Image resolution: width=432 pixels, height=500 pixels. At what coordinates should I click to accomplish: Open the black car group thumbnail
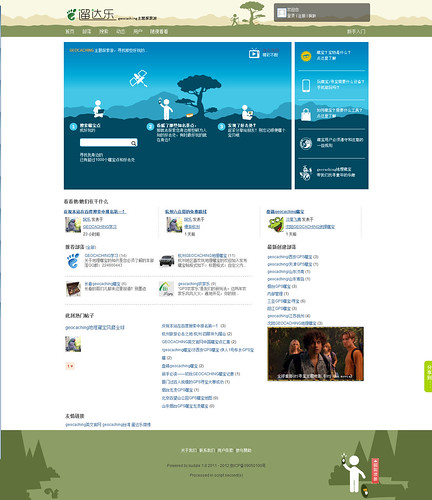167,261
